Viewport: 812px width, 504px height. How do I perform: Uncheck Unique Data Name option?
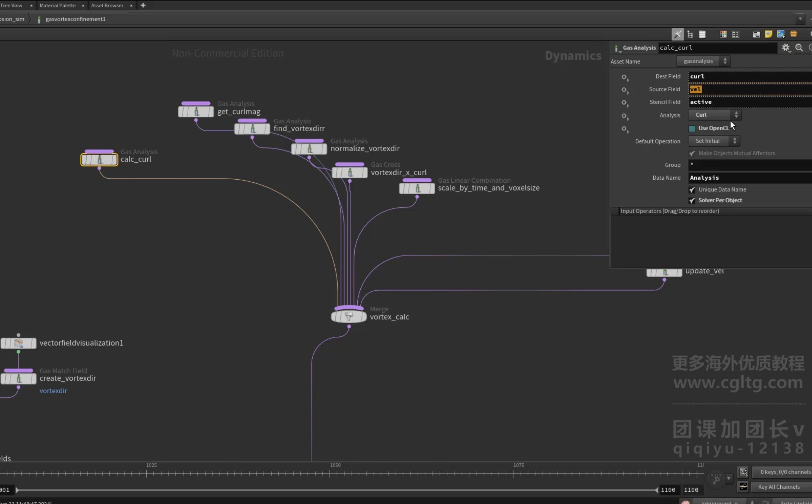(692, 190)
